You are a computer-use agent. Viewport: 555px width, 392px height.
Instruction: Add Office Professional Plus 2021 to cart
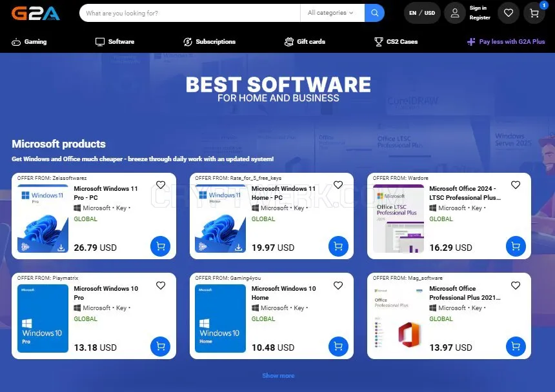516,346
